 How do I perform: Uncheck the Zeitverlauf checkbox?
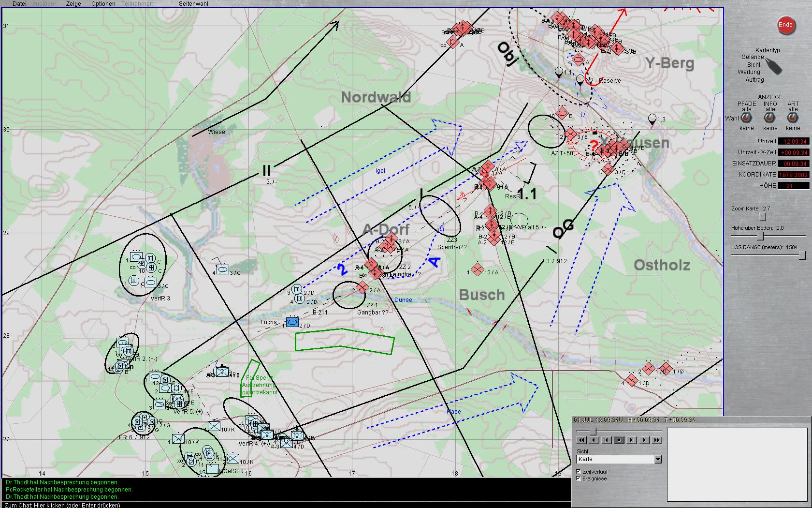click(579, 471)
